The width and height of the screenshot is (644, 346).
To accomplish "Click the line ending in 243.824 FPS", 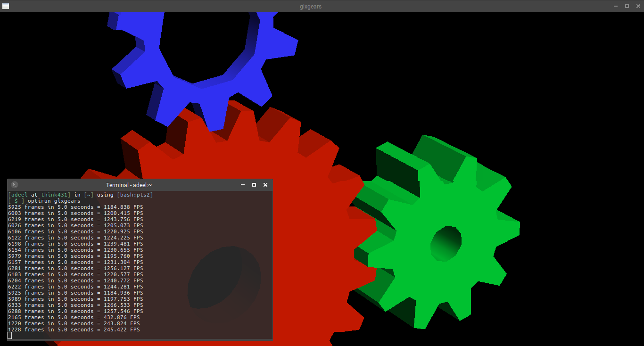I will click(x=74, y=323).
